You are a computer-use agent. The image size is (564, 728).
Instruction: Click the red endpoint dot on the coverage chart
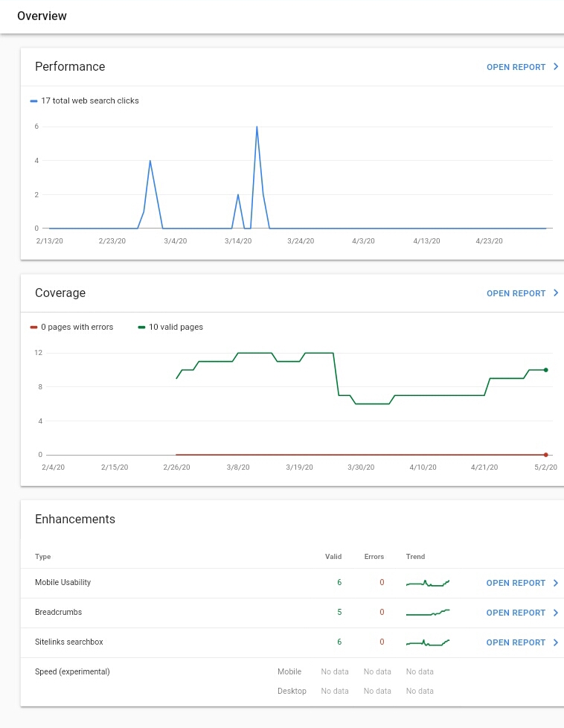546,455
